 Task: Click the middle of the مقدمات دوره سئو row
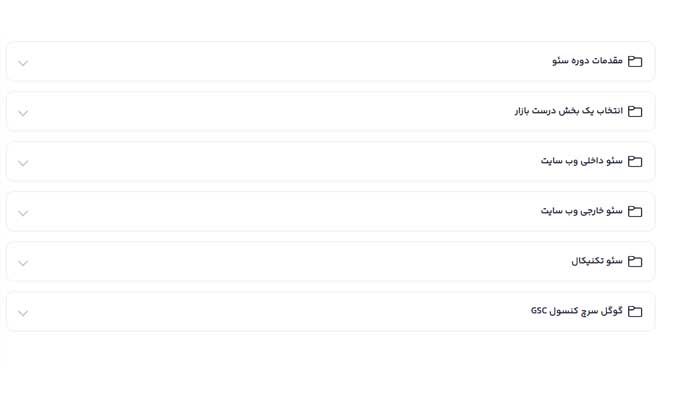click(330, 61)
